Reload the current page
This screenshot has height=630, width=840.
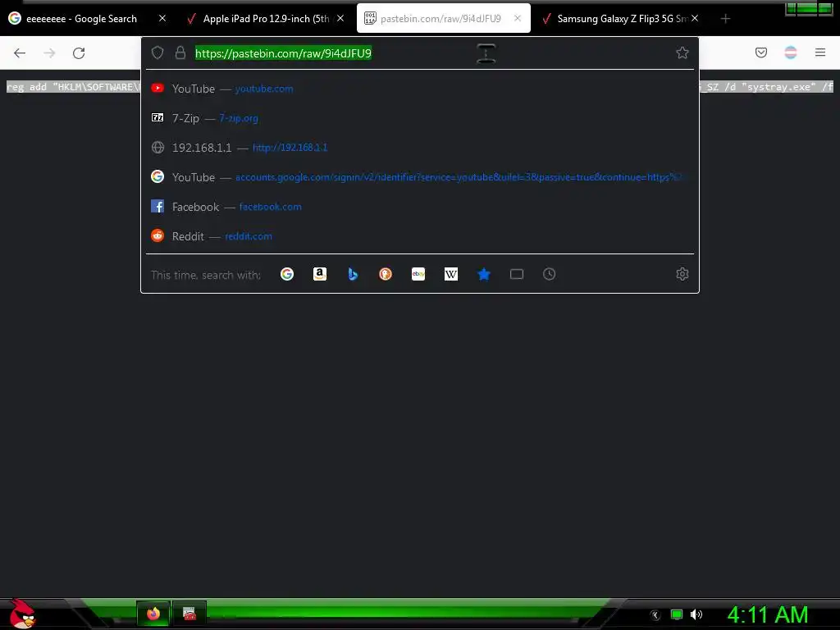tap(79, 53)
